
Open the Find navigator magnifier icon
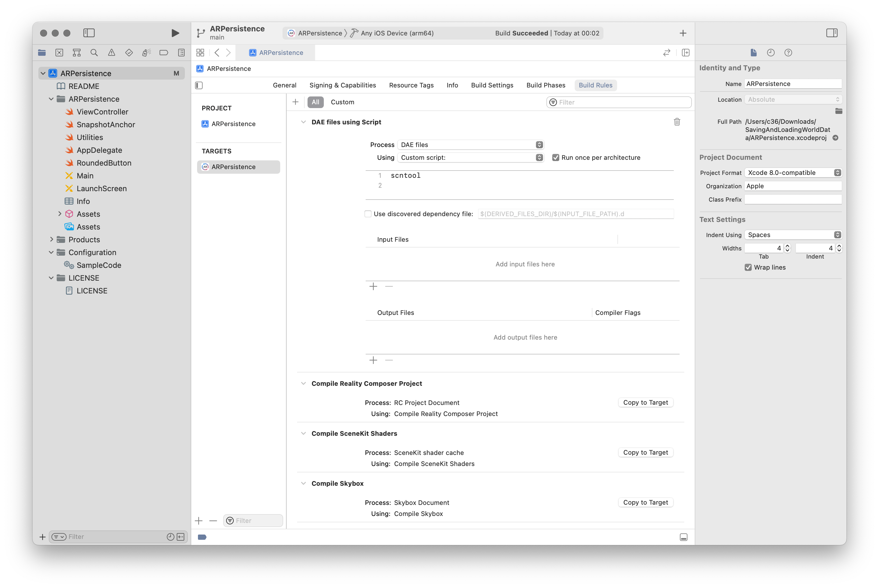pyautogui.click(x=94, y=53)
